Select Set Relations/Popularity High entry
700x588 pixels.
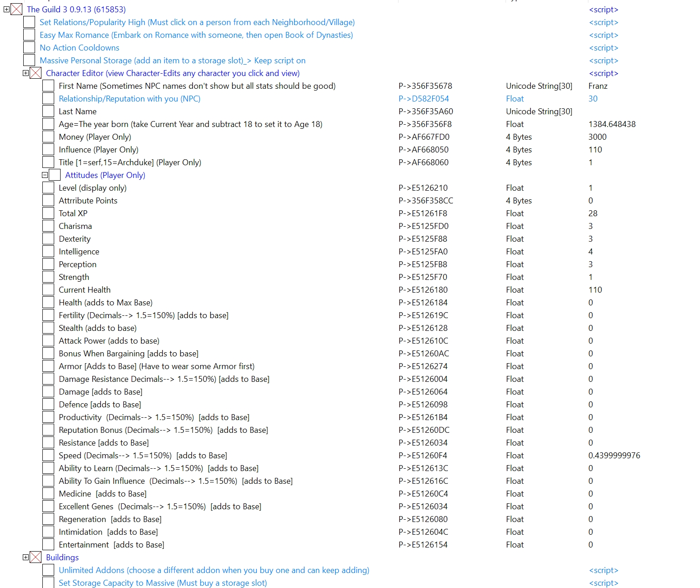click(197, 22)
